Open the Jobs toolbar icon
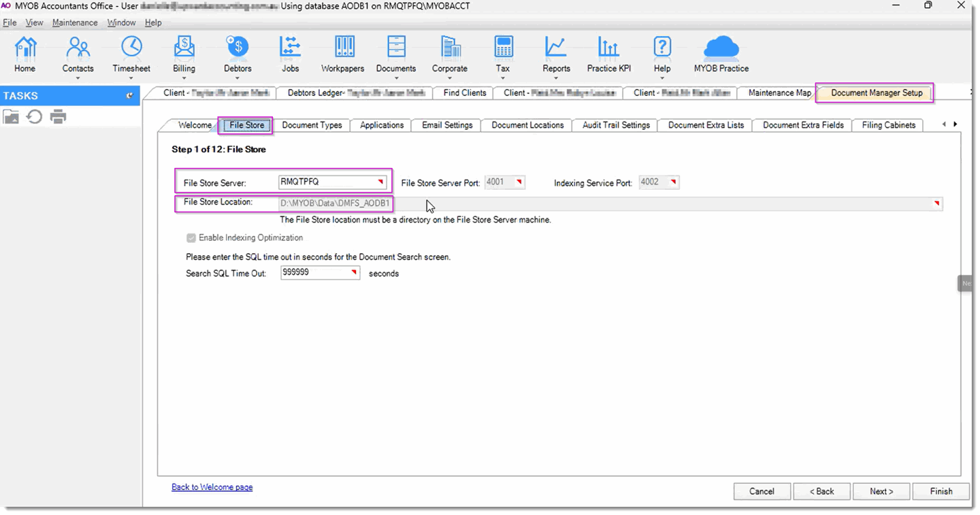This screenshot has height=515, width=980. pyautogui.click(x=291, y=54)
